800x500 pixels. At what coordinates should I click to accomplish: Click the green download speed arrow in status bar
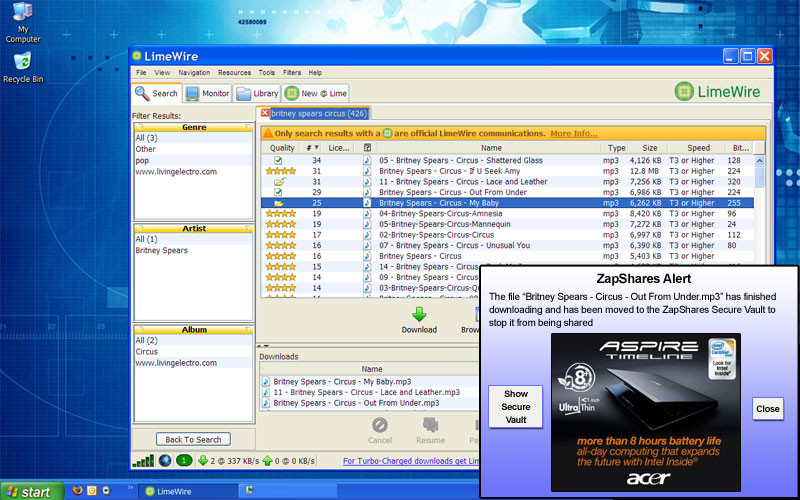(x=203, y=461)
